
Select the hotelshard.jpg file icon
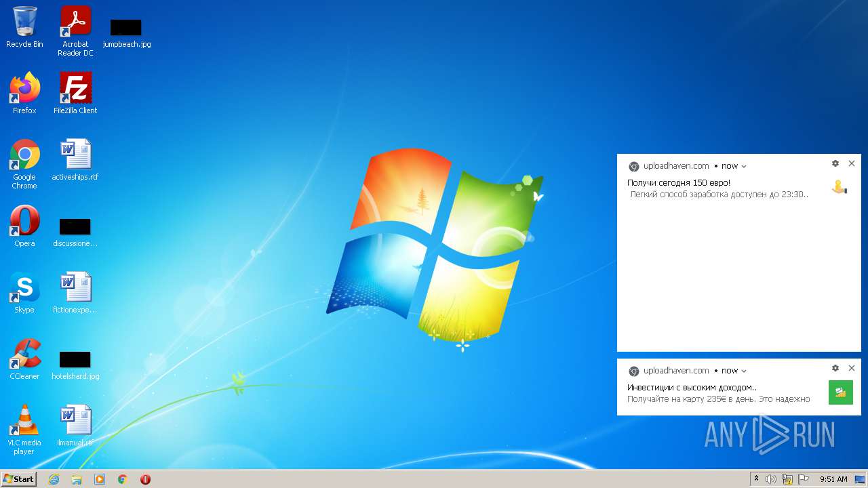click(75, 365)
